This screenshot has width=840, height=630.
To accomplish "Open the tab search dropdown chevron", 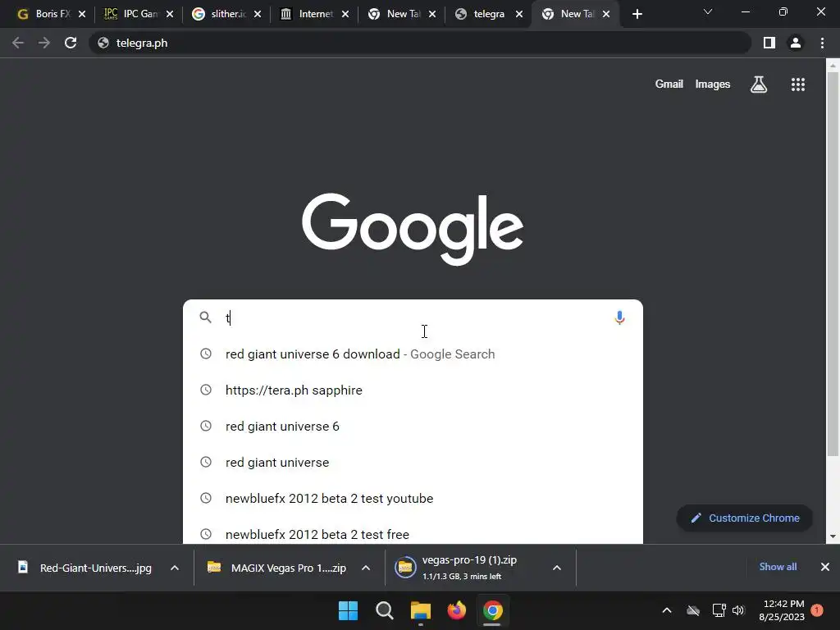I will pyautogui.click(x=708, y=11).
